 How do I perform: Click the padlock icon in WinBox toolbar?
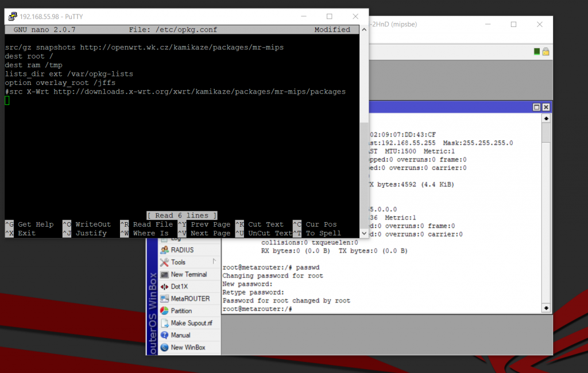(x=546, y=51)
